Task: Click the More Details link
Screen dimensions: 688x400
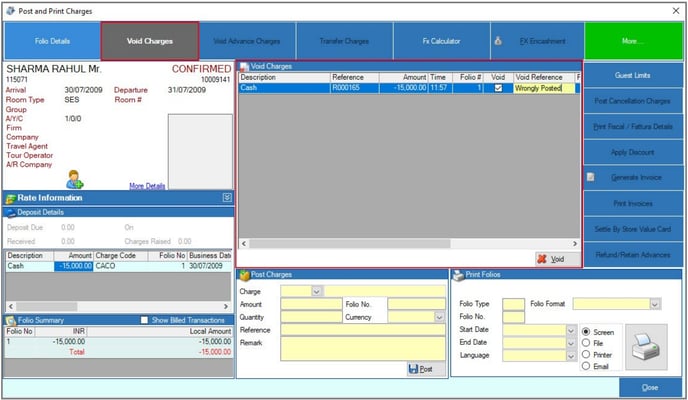Action: pos(147,186)
